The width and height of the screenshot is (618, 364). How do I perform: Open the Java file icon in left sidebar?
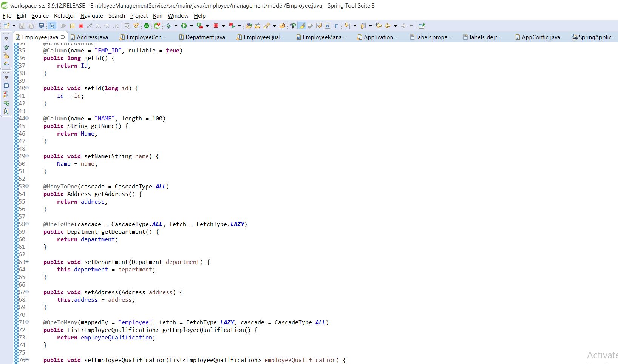6,111
